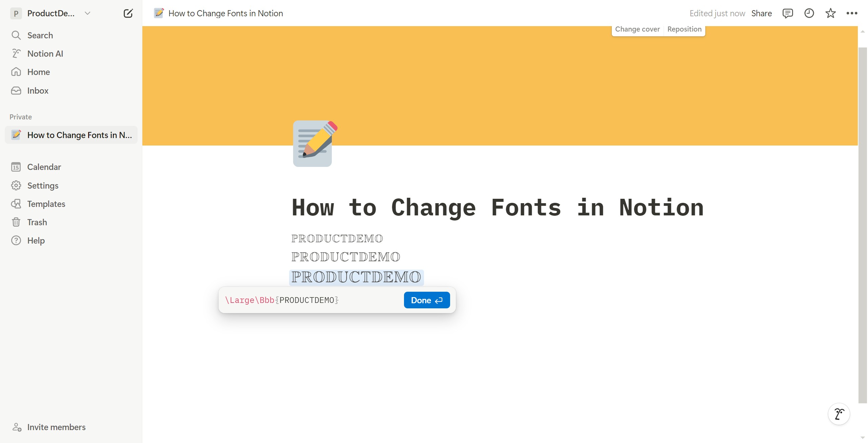Open Help in sidebar
This screenshot has width=868, height=443.
pos(71,240)
